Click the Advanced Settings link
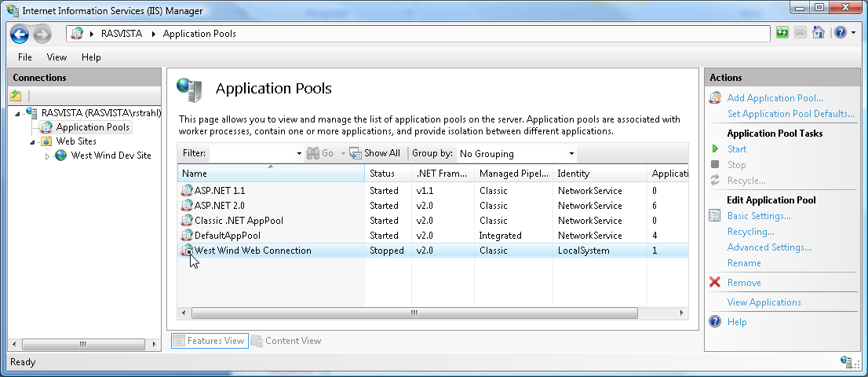The image size is (868, 377). click(x=769, y=247)
